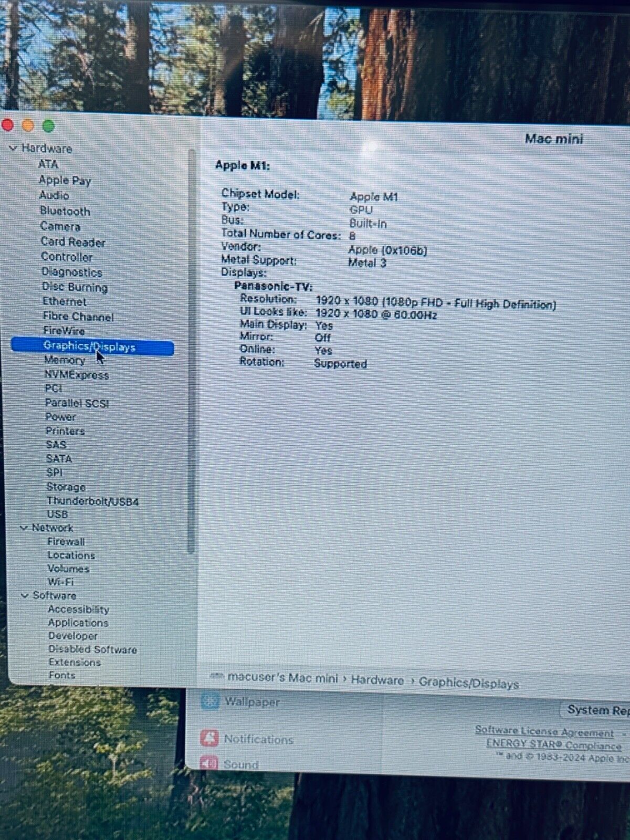This screenshot has height=840, width=630.
Task: Click the Rotation Supported value
Action: click(340, 364)
